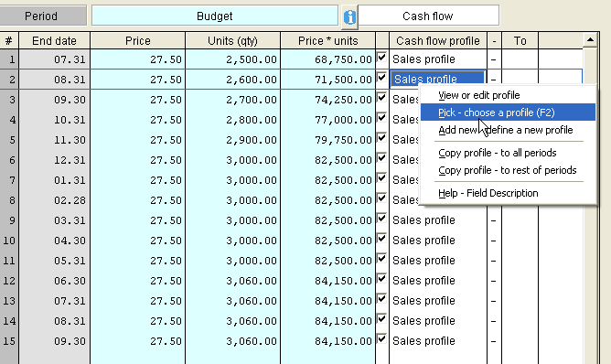Click units cell 2,700.00 in row 3

point(232,100)
